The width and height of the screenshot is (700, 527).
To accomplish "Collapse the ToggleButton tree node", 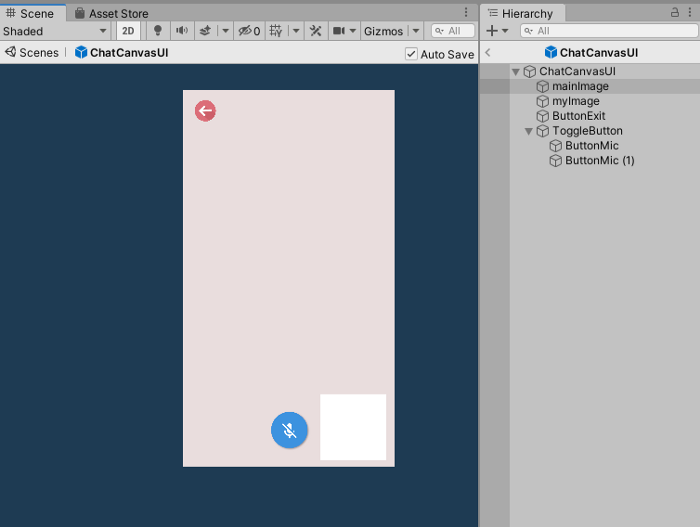I will point(529,131).
